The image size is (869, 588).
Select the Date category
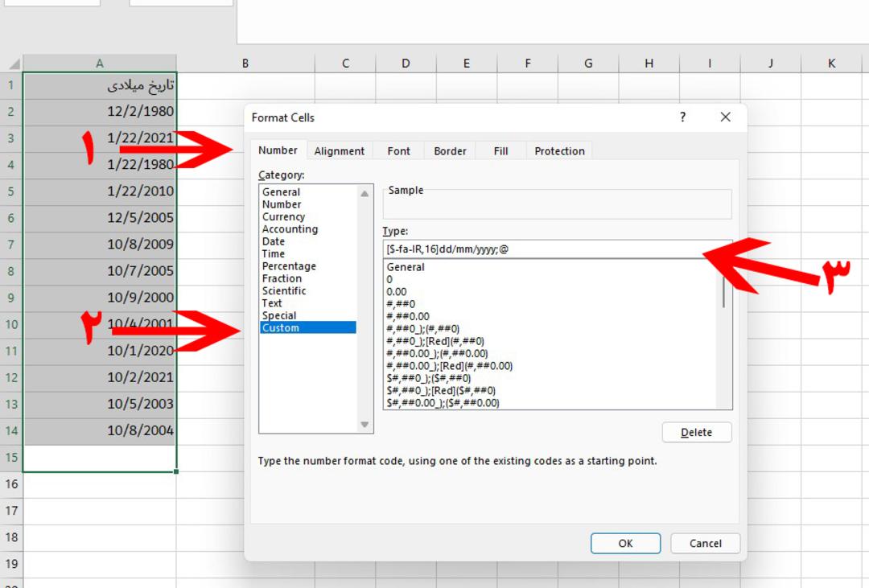click(x=274, y=241)
